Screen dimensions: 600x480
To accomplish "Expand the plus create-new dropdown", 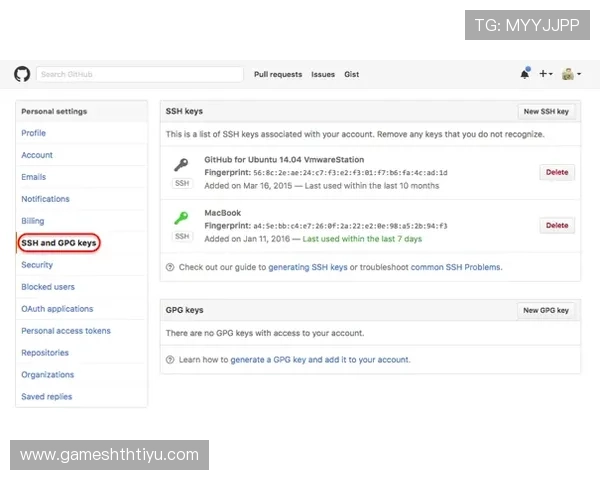I will (546, 74).
